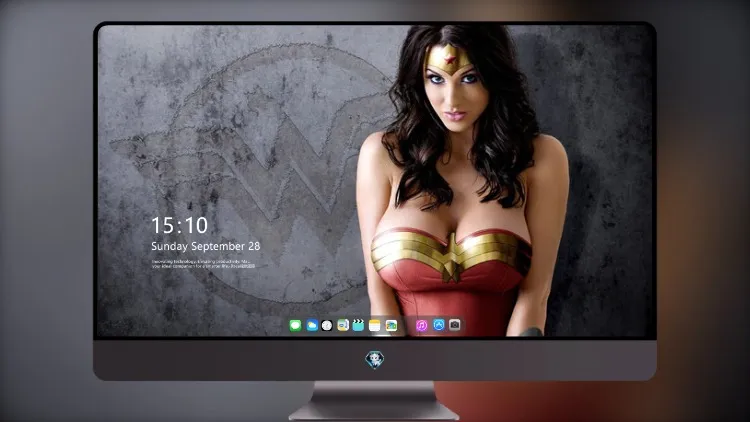Open the yellow Notes app in dock
Image resolution: width=750 pixels, height=422 pixels.
tap(375, 326)
